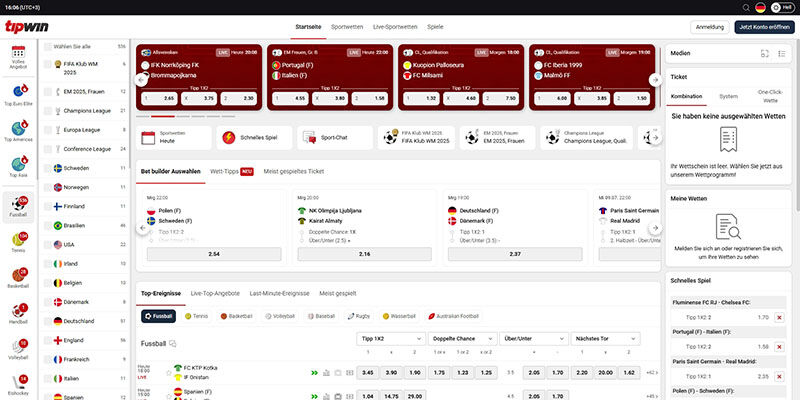The width and height of the screenshot is (800, 400).
Task: Click Jetzt Konto eröffnen button
Action: point(763,27)
